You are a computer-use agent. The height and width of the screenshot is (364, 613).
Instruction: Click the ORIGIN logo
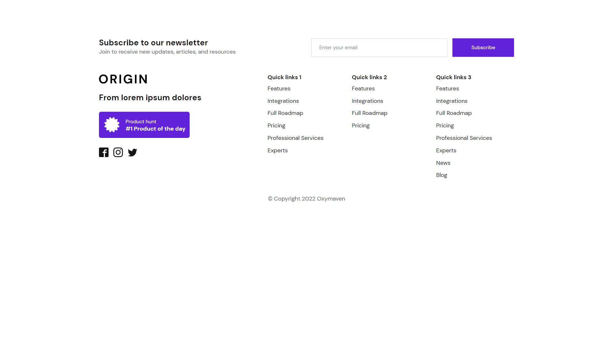pos(123,79)
